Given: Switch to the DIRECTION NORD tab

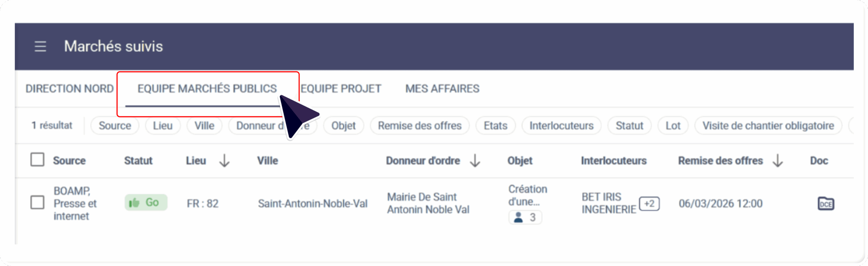Looking at the screenshot, I should (70, 89).
